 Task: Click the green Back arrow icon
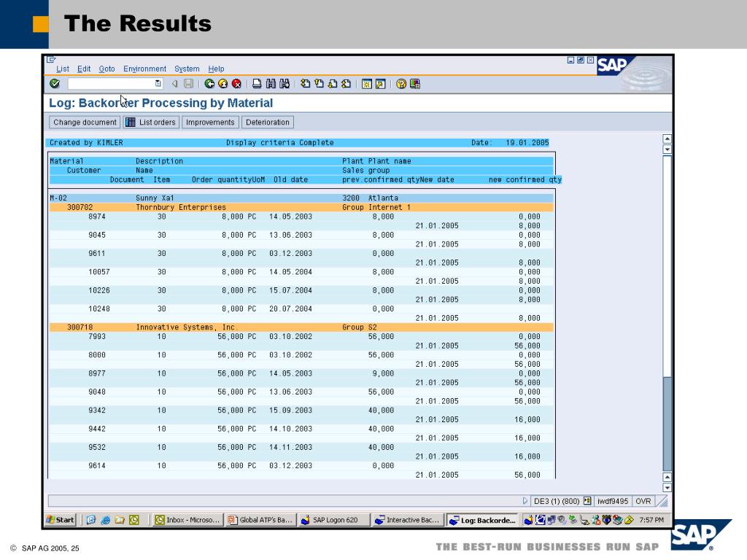point(209,84)
